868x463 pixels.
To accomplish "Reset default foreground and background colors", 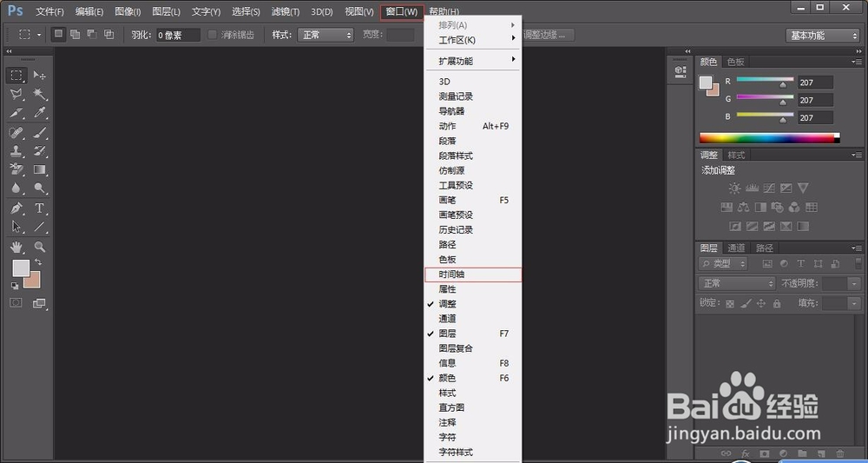I will tap(15, 286).
